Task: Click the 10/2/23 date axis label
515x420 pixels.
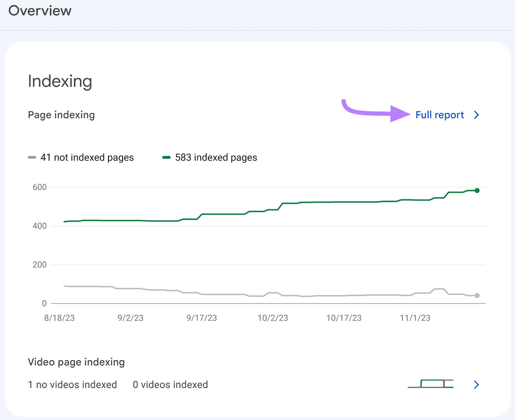Action: coord(273,318)
